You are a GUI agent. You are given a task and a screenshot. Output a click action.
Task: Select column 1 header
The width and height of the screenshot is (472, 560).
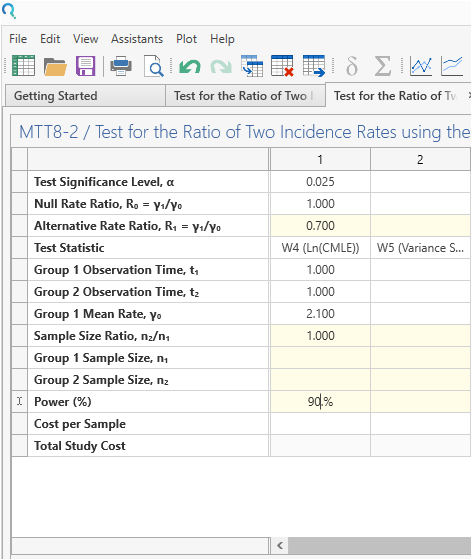pyautogui.click(x=320, y=159)
